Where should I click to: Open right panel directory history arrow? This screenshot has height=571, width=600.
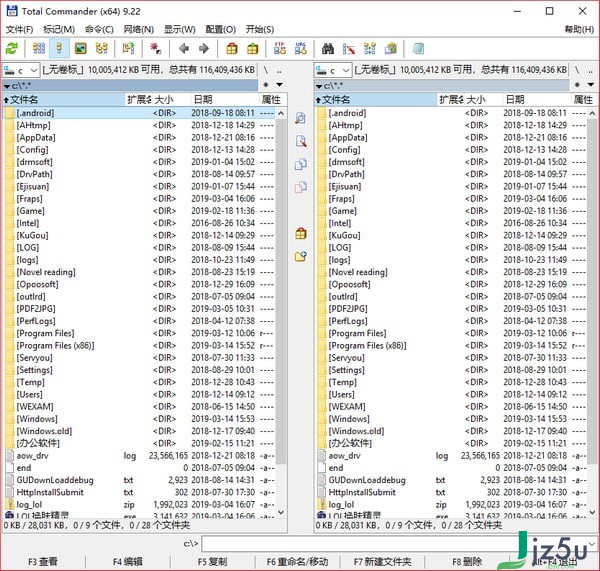click(x=591, y=85)
